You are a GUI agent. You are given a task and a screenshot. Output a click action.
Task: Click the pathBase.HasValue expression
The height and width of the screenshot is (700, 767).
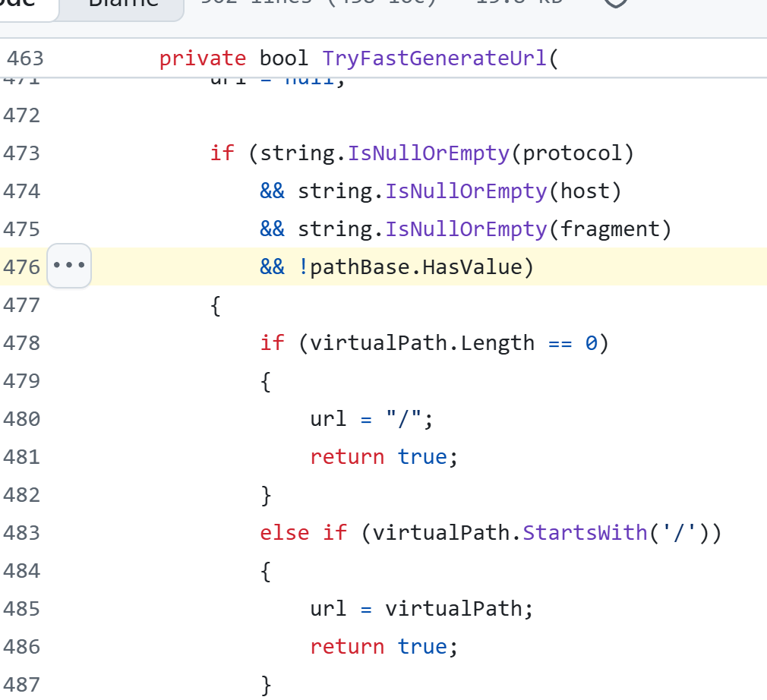[x=416, y=267]
